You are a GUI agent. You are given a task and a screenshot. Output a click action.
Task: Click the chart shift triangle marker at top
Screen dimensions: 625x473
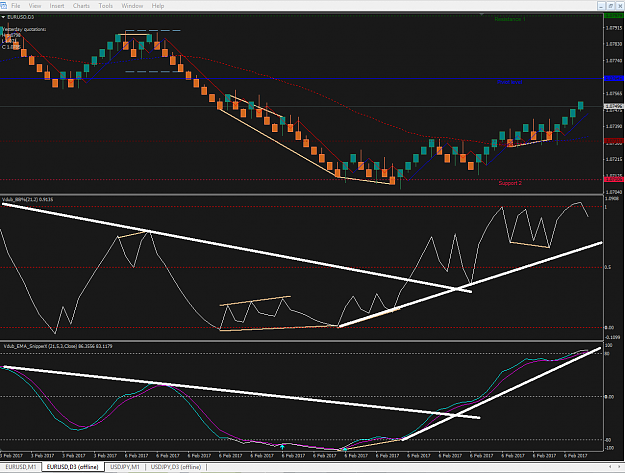click(x=482, y=14)
